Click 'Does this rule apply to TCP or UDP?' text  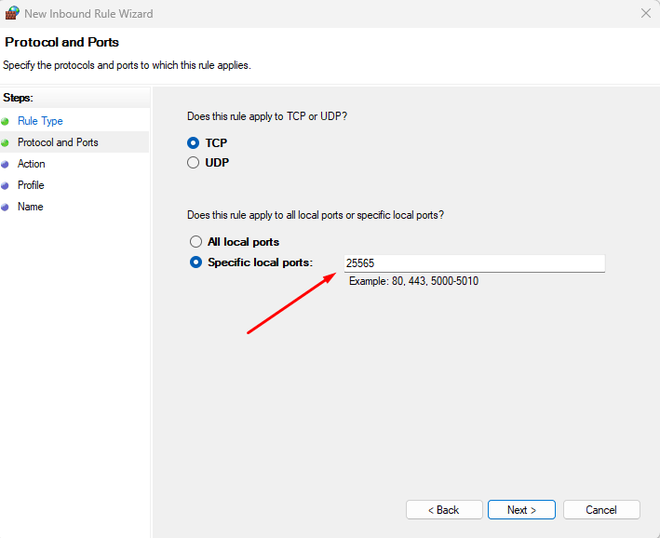[267, 116]
